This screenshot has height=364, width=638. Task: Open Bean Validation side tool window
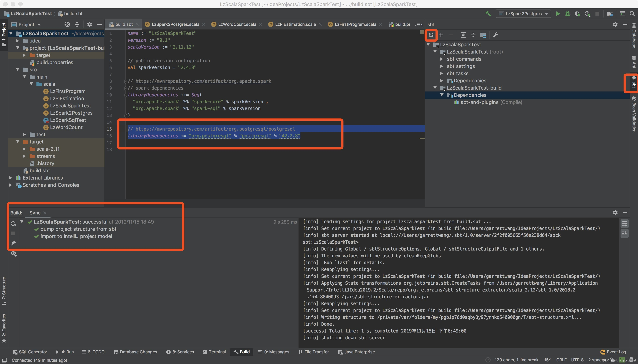tap(634, 114)
